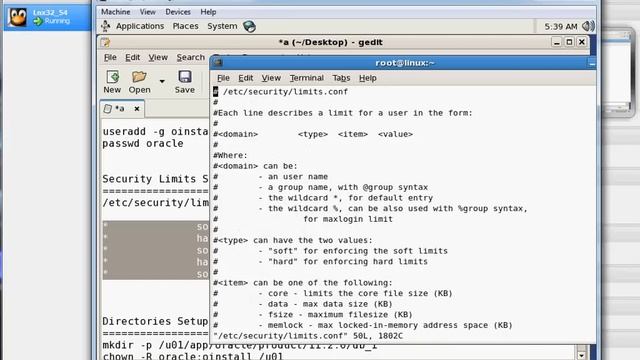Open GNOME Applications menu
Image resolution: width=640 pixels, height=360 pixels.
click(140, 26)
